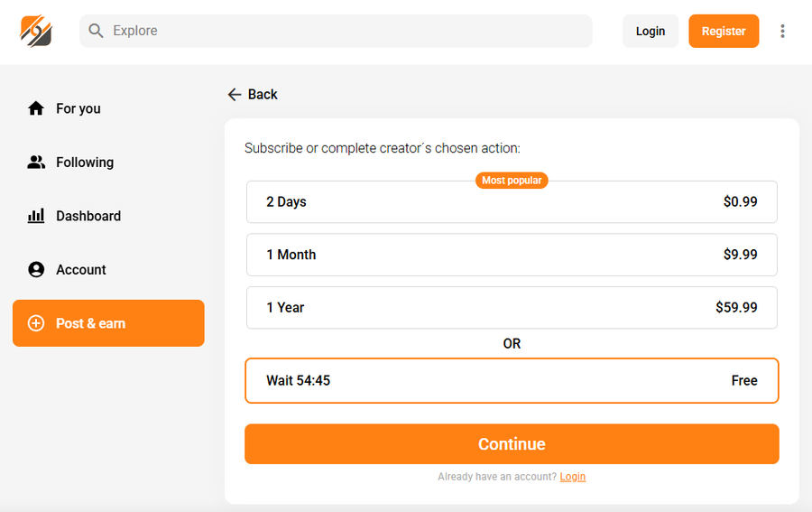Click the people icon beside Following
The width and height of the screenshot is (812, 512).
tap(36, 163)
